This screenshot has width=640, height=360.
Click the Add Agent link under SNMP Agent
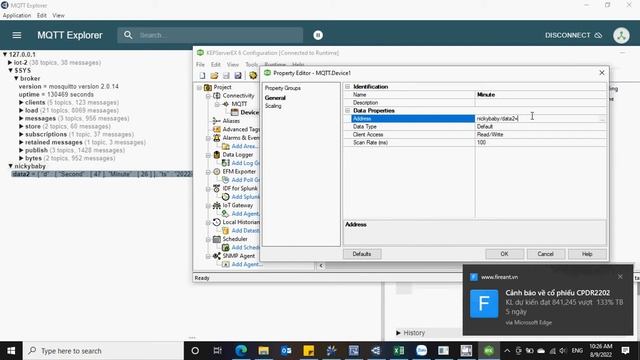click(247, 264)
